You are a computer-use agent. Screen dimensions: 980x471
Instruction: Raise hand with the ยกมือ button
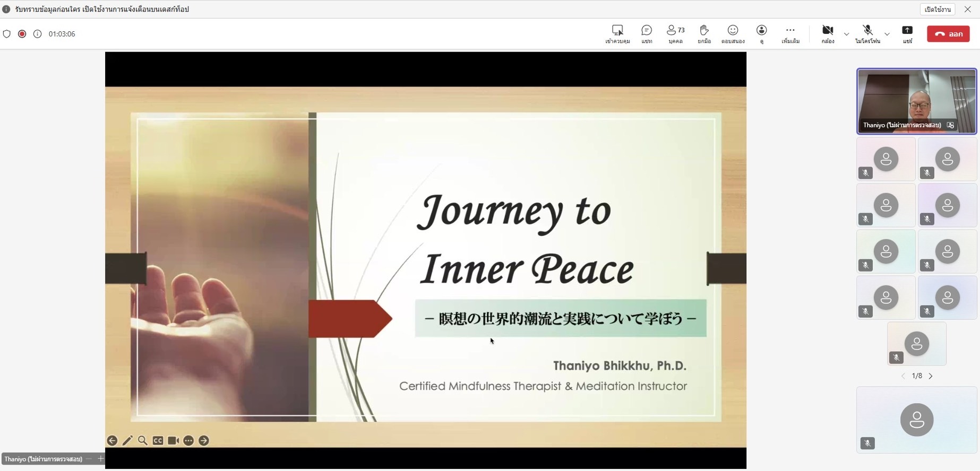pos(704,33)
